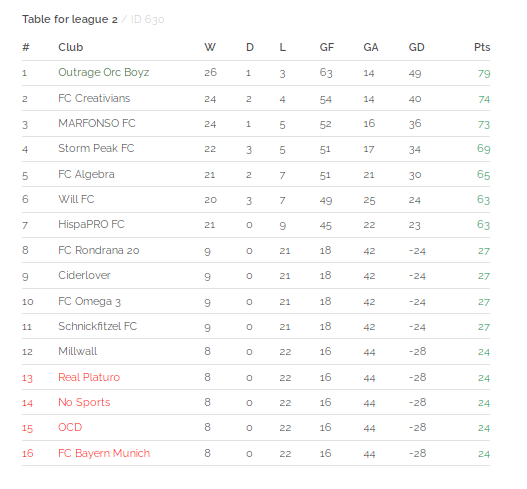The image size is (527, 489).
Task: Select Schnickfitzel FC in the standings
Action: click(97, 326)
